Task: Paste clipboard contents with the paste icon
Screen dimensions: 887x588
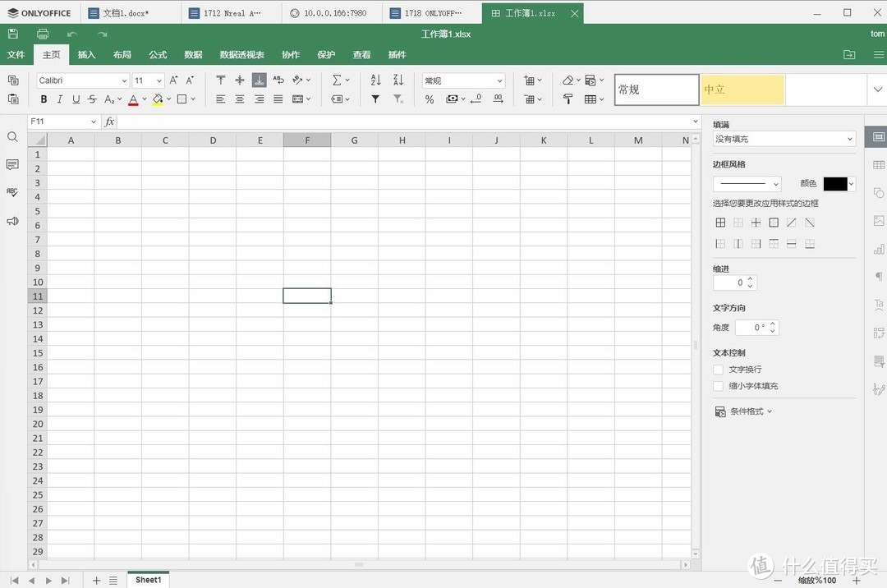Action: pos(13,99)
